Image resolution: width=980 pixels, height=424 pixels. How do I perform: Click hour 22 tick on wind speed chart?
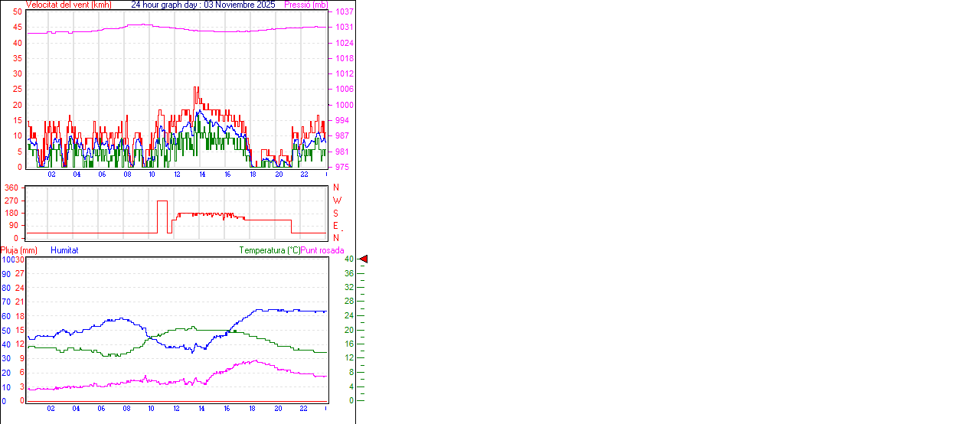point(303,174)
